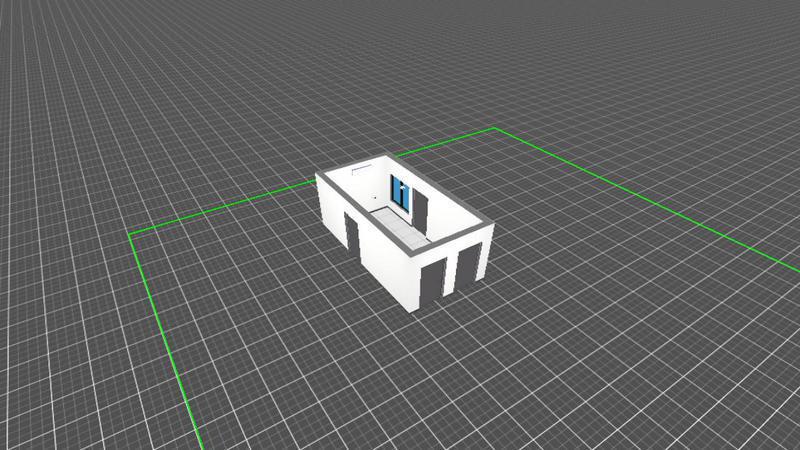Image resolution: width=800 pixels, height=450 pixels.
Task: Click the left corner of the green boundary
Action: click(131, 235)
